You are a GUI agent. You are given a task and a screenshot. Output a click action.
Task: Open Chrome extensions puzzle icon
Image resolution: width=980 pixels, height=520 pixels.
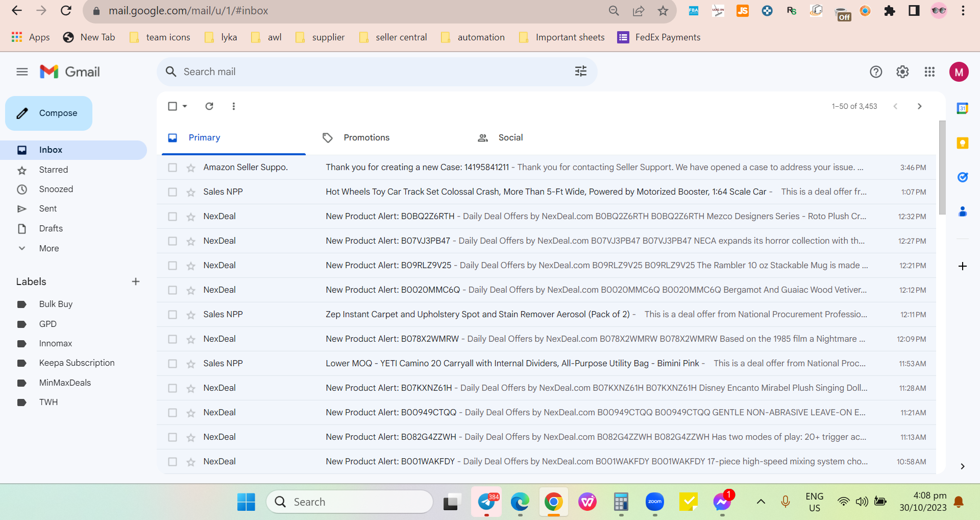(x=890, y=11)
